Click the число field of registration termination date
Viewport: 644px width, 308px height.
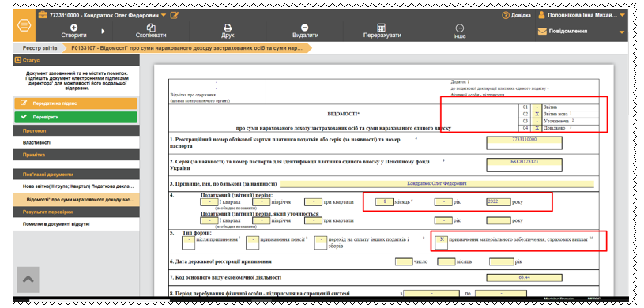click(x=404, y=261)
